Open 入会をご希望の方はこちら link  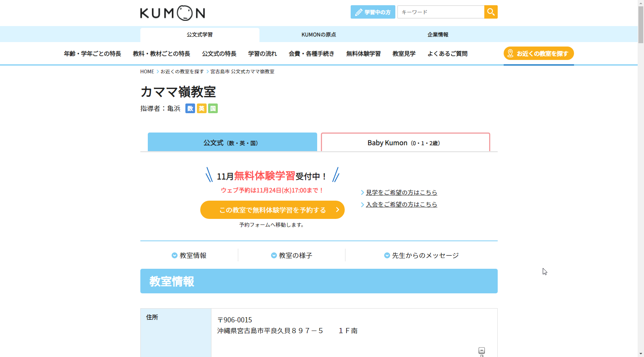coord(401,204)
